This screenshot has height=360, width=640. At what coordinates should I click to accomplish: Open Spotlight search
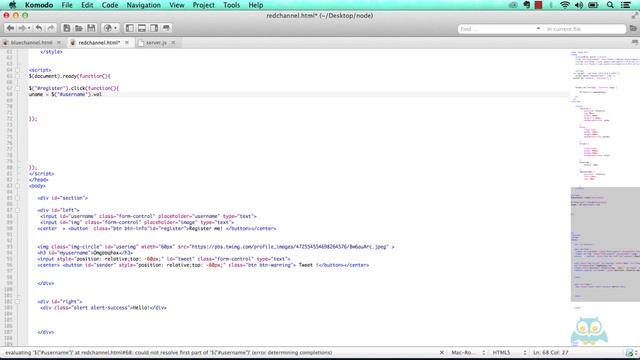pos(610,5)
